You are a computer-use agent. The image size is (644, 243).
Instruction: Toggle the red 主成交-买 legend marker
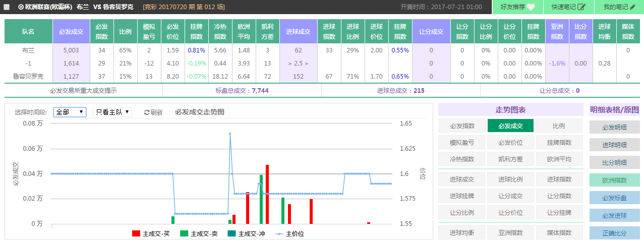click(x=136, y=233)
